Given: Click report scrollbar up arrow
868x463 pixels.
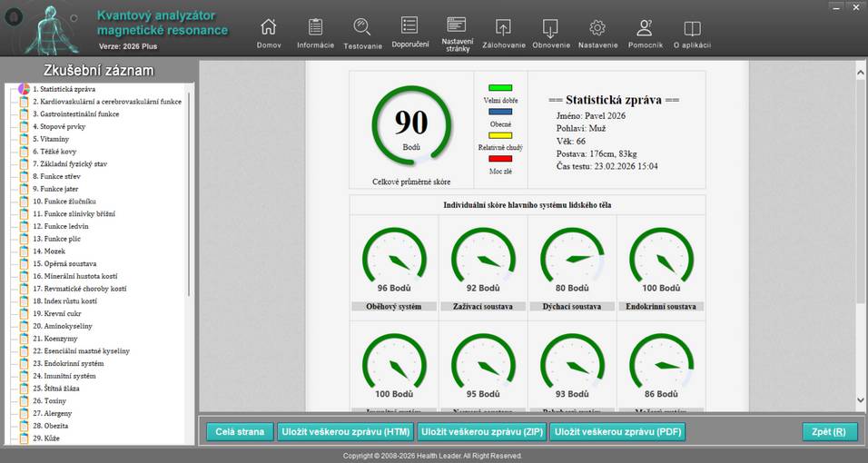Looking at the screenshot, I should (x=860, y=73).
